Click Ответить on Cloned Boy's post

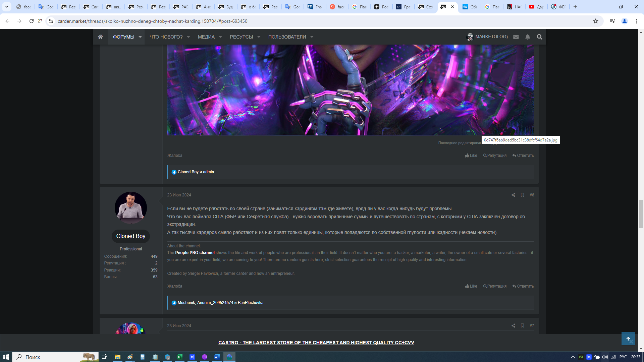pos(523,286)
